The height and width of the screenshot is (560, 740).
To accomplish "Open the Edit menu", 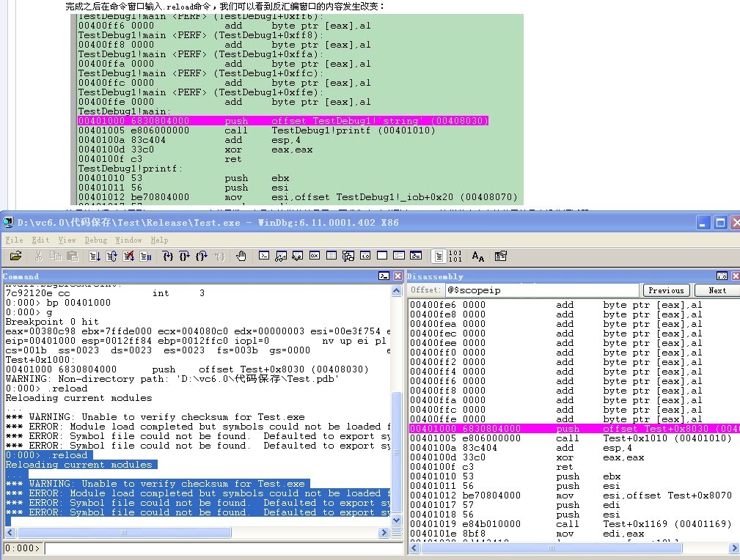I will click(40, 240).
